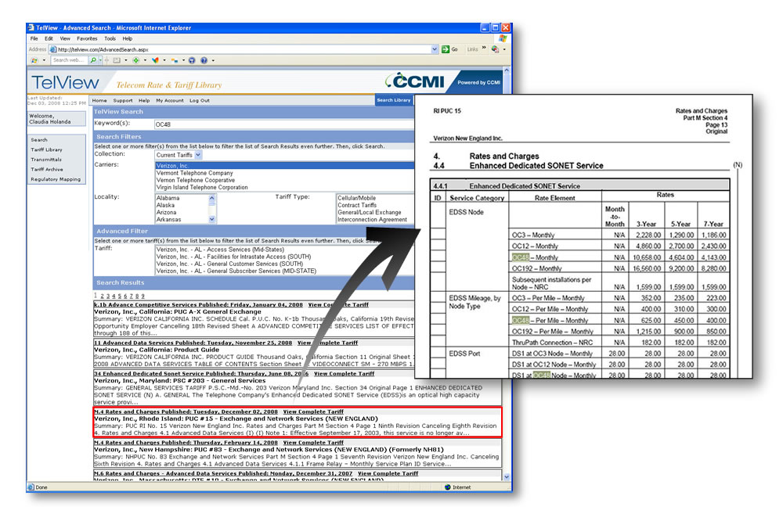Screen dimensions: 783x532
Task: Click the CCMI logo
Action: (x=415, y=81)
